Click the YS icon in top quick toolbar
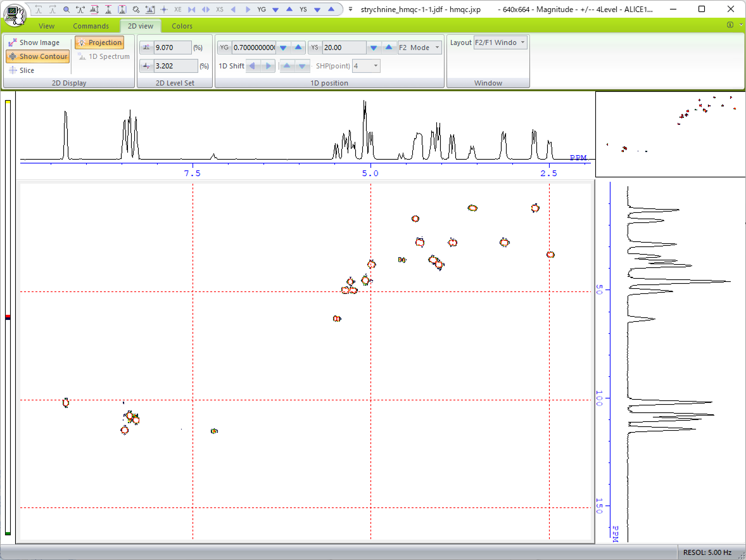Screen dimensions: 746x560 tap(303, 10)
